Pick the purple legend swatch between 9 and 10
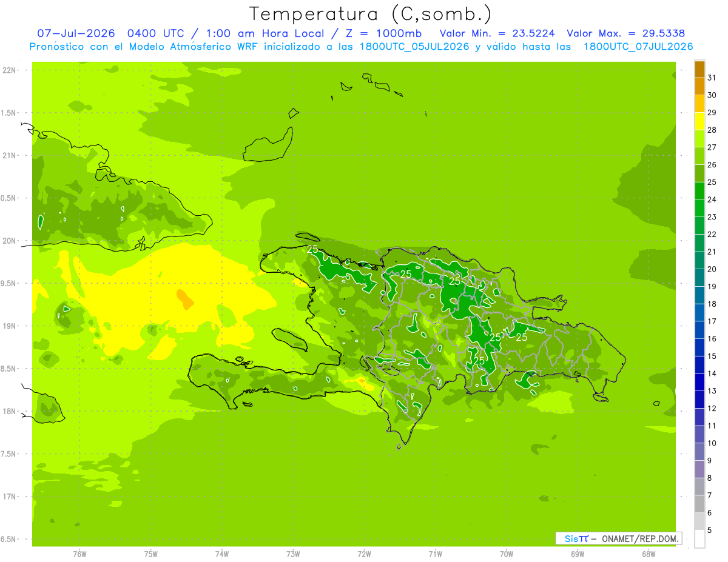This screenshot has height=562, width=728. point(699,452)
